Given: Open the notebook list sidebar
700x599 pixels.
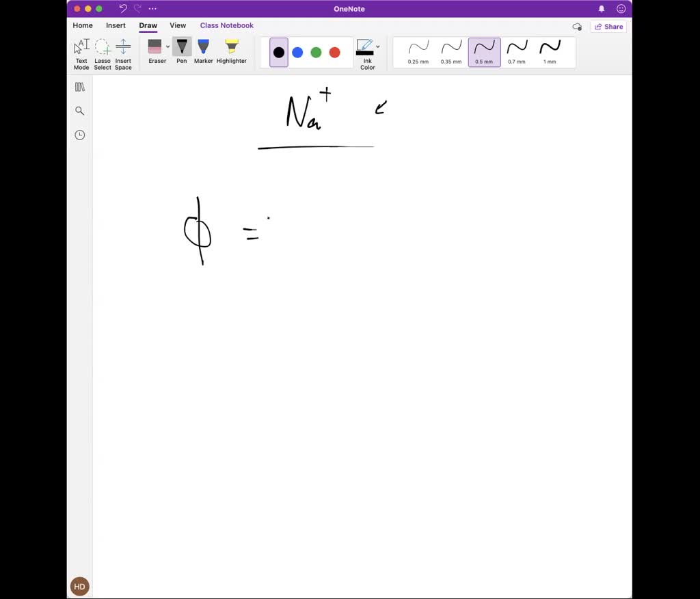Looking at the screenshot, I should (79, 86).
